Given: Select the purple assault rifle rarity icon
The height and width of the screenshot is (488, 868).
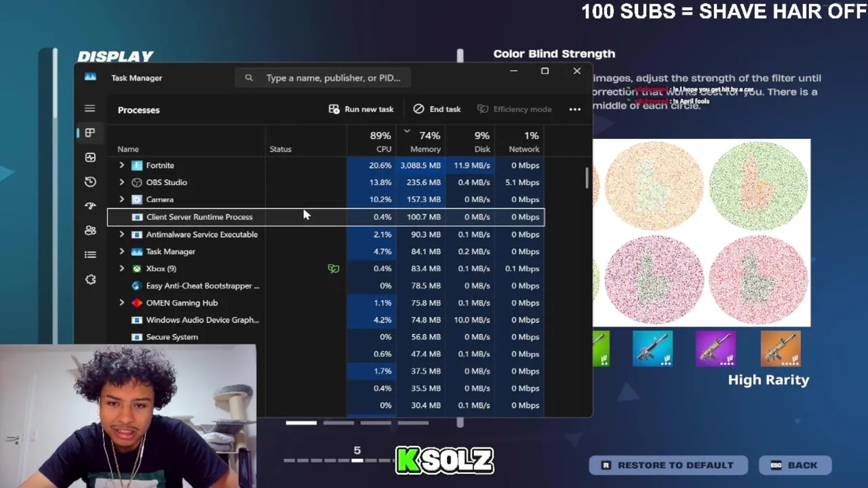Looking at the screenshot, I should coord(715,348).
